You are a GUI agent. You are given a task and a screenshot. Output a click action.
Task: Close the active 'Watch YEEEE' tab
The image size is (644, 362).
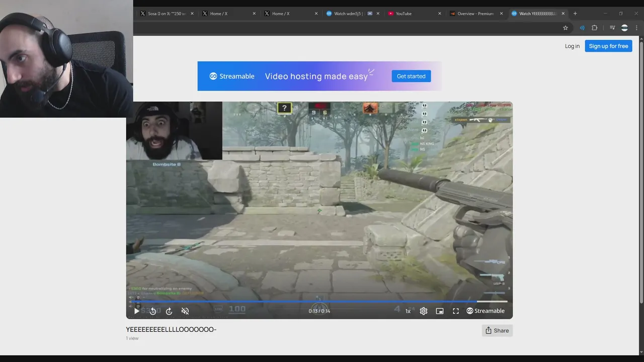point(563,14)
